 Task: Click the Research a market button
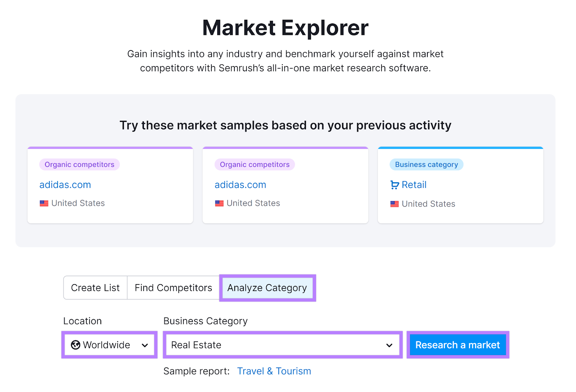pos(458,345)
